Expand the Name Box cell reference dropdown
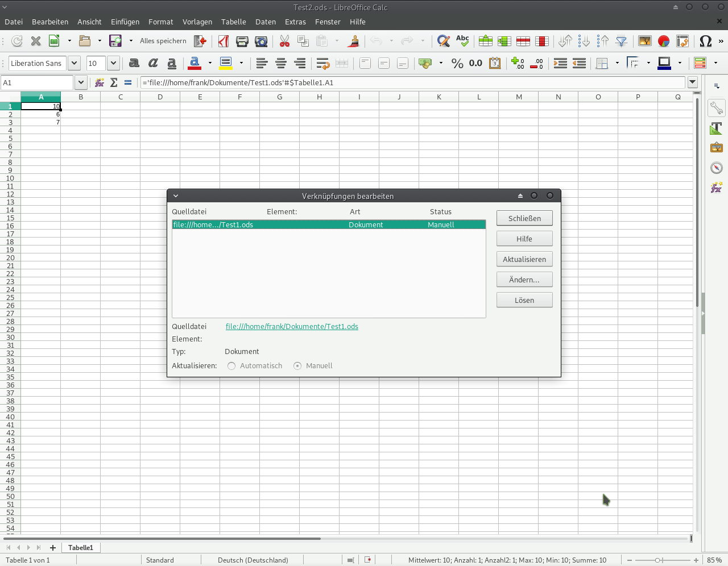Viewport: 728px width, 566px height. [x=81, y=82]
